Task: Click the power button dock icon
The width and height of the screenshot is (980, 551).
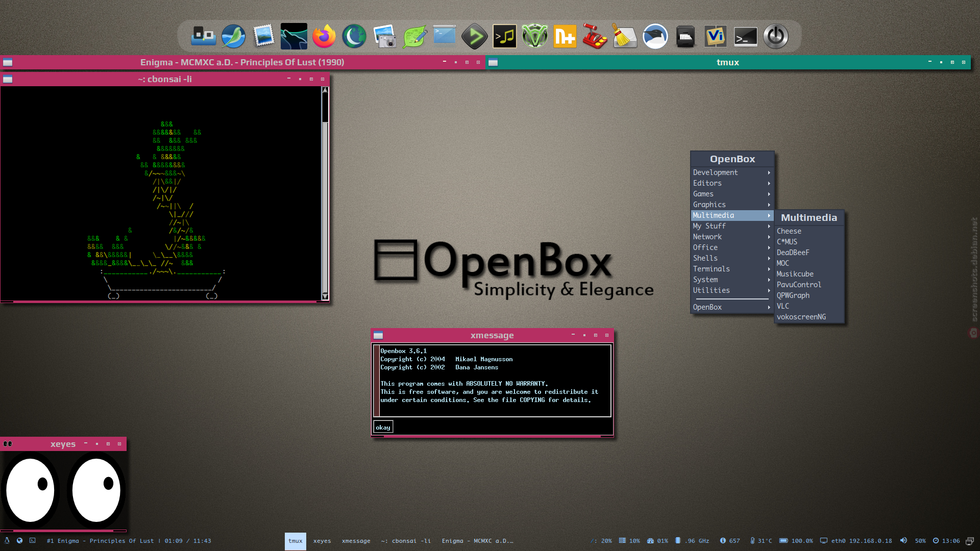Action: pyautogui.click(x=775, y=37)
